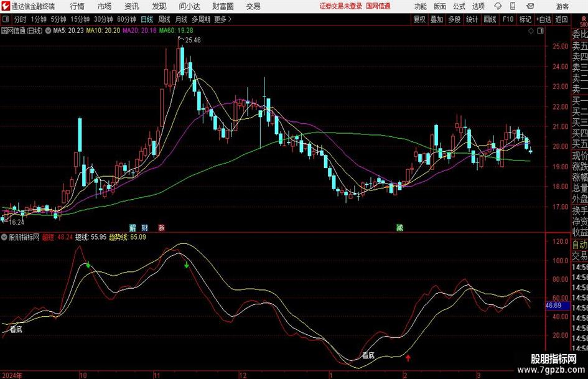Click the 证券交易未登录 login link
Image resolution: width=588 pixels, height=379 pixels.
(x=341, y=6)
